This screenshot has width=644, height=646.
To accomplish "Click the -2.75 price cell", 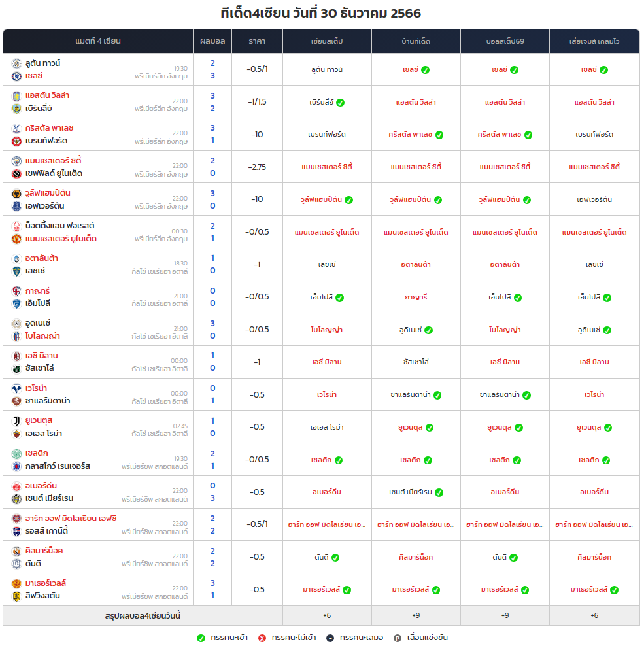I will click(x=257, y=167).
